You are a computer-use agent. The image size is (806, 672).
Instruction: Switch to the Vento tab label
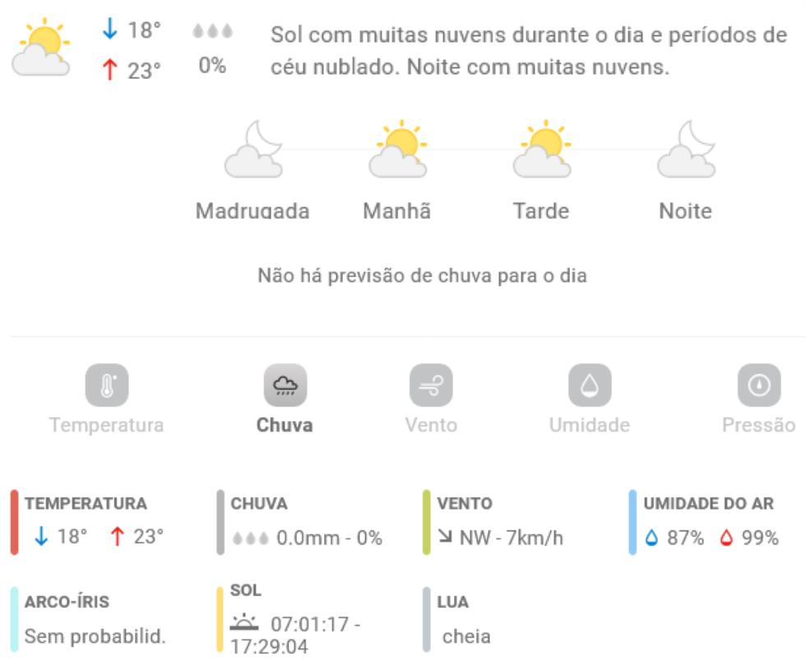coord(431,425)
